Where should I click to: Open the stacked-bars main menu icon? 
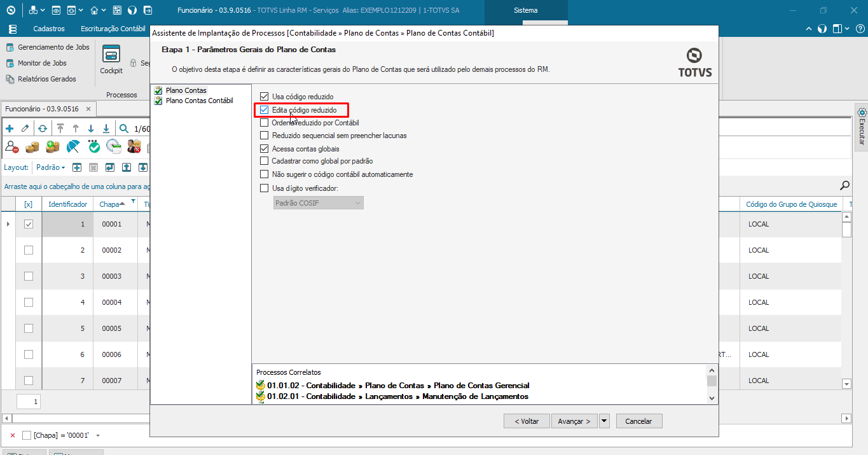12,29
